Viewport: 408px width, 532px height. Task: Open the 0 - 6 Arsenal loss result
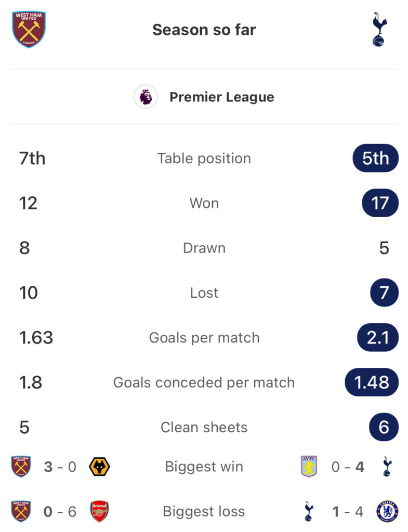point(60,511)
